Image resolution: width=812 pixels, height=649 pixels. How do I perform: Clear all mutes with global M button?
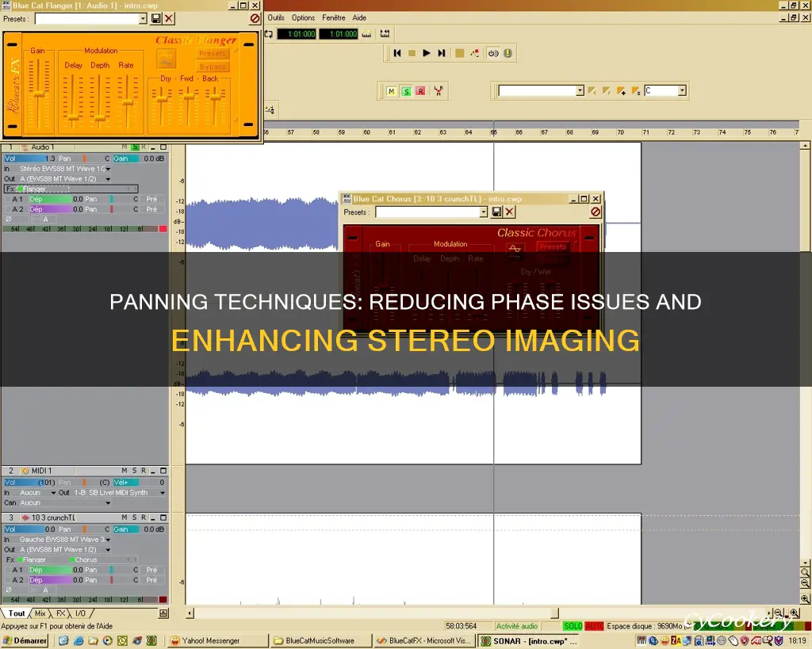coord(392,91)
